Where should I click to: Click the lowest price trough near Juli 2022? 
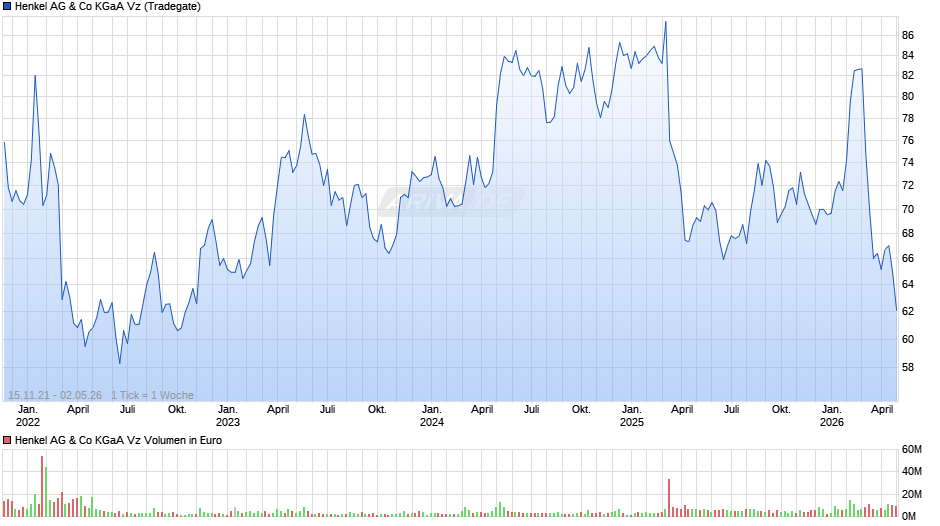(x=119, y=362)
